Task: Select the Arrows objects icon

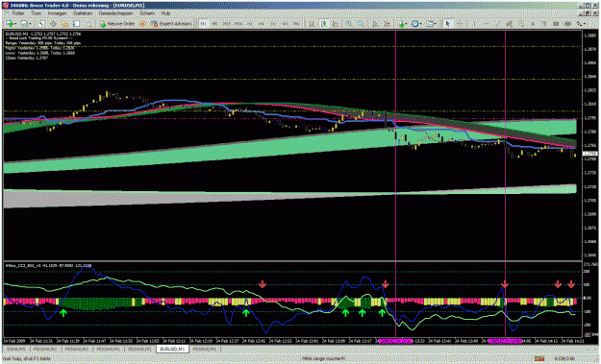Action: [579, 24]
